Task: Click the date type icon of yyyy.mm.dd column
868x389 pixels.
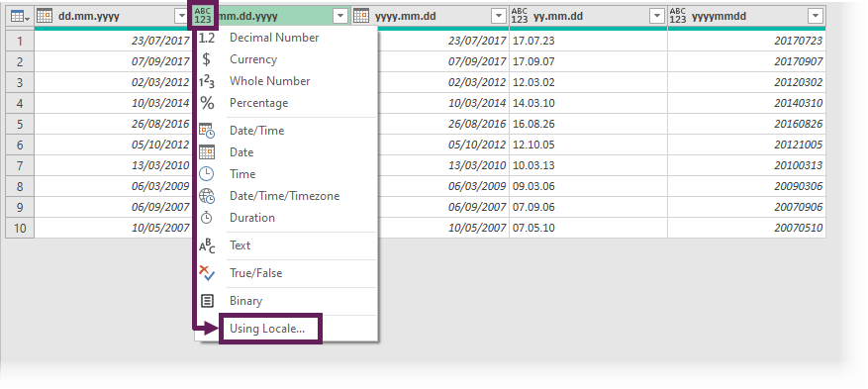Action: point(361,16)
